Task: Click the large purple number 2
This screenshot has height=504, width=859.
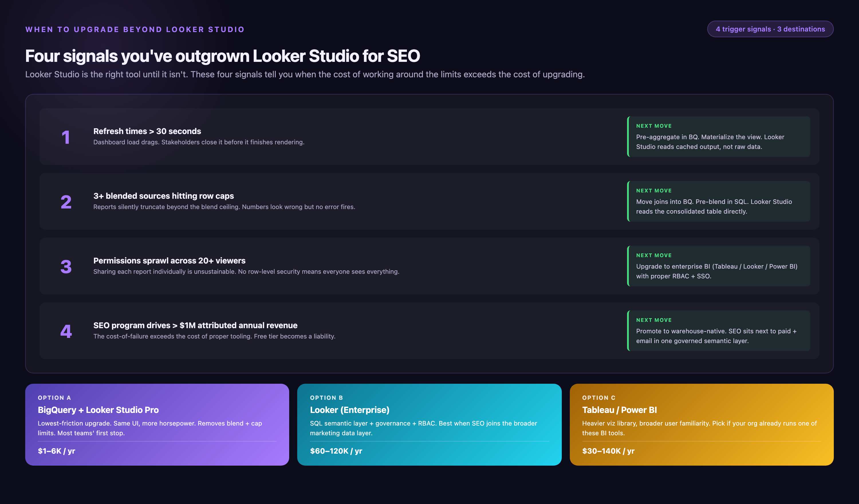Action: [66, 202]
